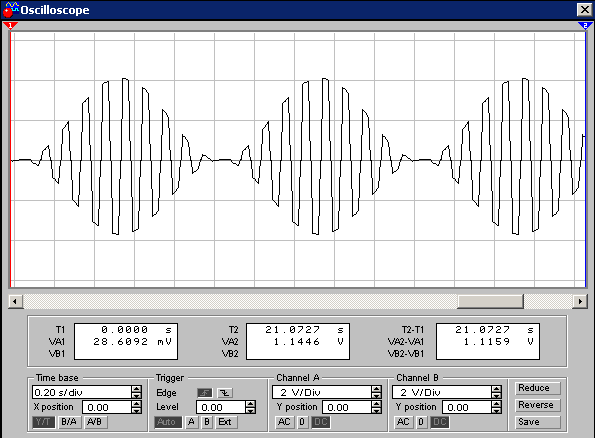
Task: Switch to B/A display mode
Action: [x=69, y=422]
